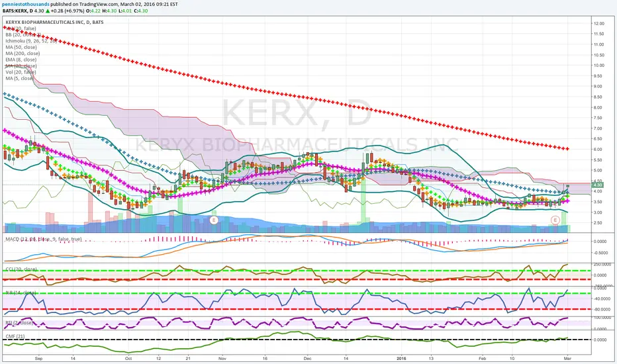The width and height of the screenshot is (617, 364).
Task: Click the Mar date axis label
Action: [567, 359]
